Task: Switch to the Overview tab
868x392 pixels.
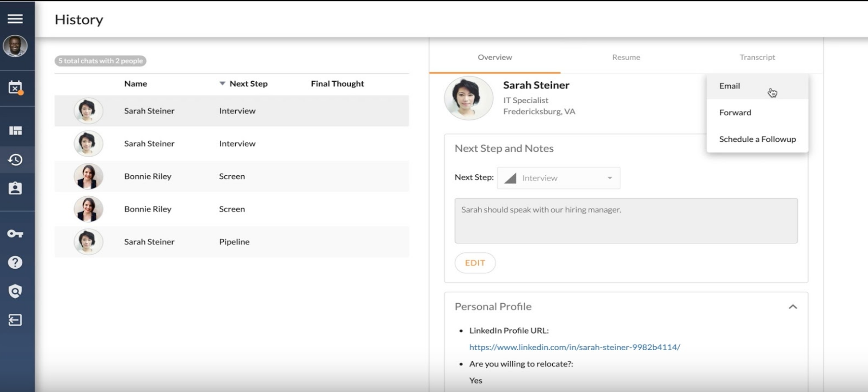Action: (495, 57)
